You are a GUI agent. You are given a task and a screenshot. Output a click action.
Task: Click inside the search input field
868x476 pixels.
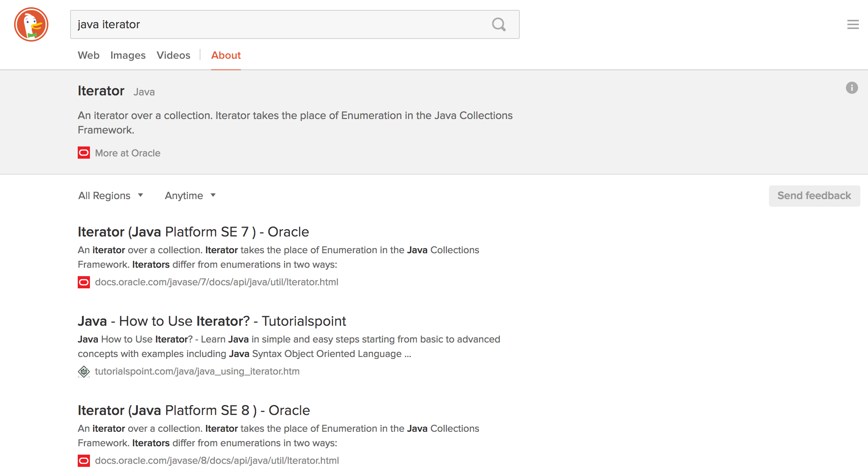267,24
